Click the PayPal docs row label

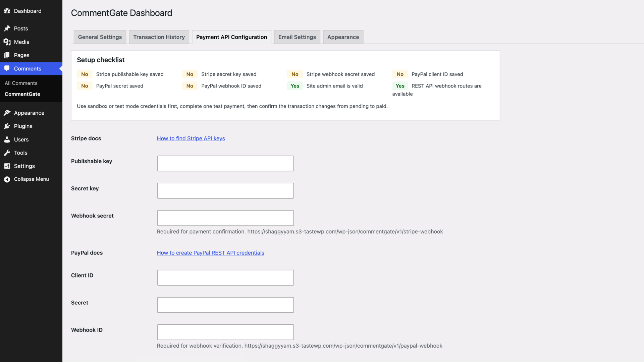pyautogui.click(x=87, y=253)
